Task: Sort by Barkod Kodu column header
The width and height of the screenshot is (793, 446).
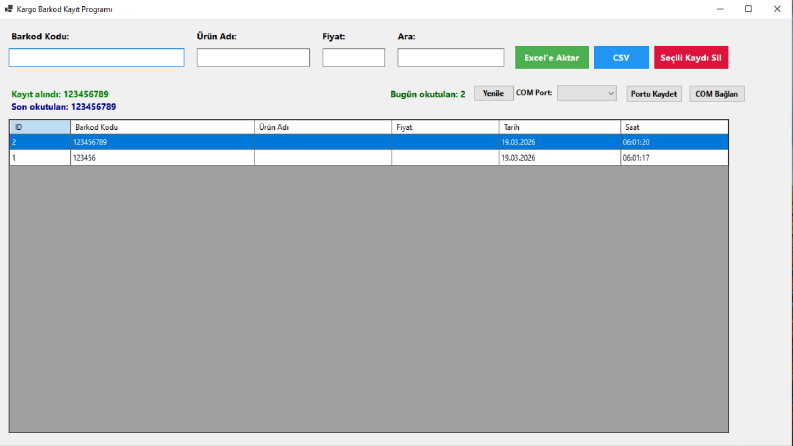Action: 162,127
